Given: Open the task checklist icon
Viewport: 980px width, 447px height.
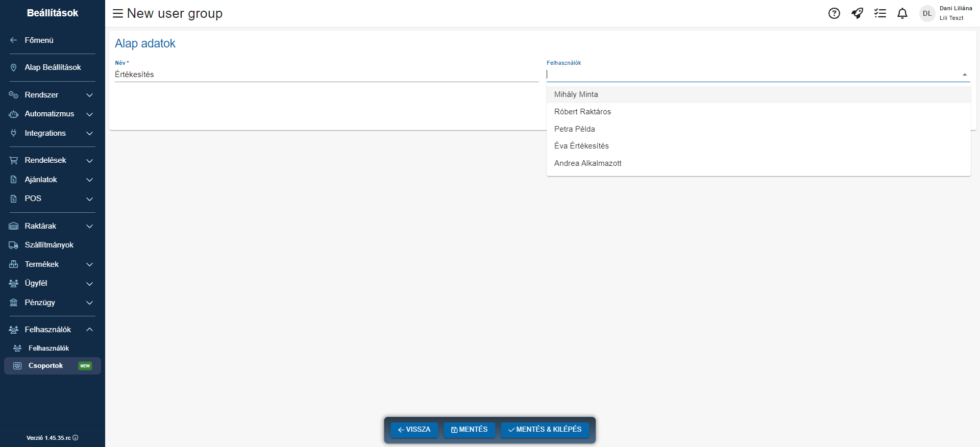Looking at the screenshot, I should (x=880, y=13).
